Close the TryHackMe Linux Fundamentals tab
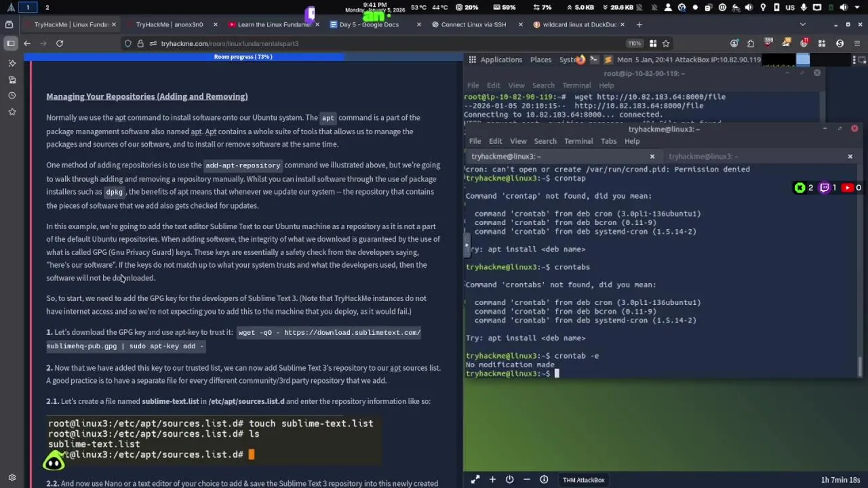 click(114, 24)
